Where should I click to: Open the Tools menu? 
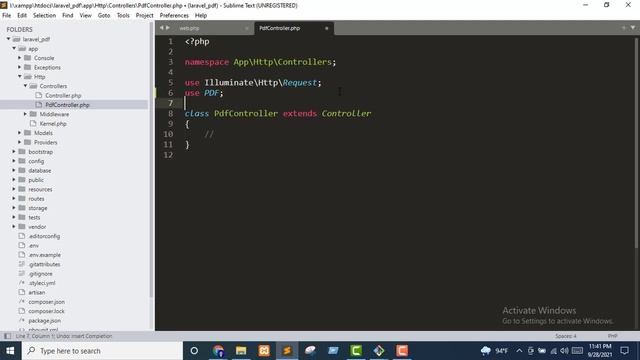[x=123, y=16]
